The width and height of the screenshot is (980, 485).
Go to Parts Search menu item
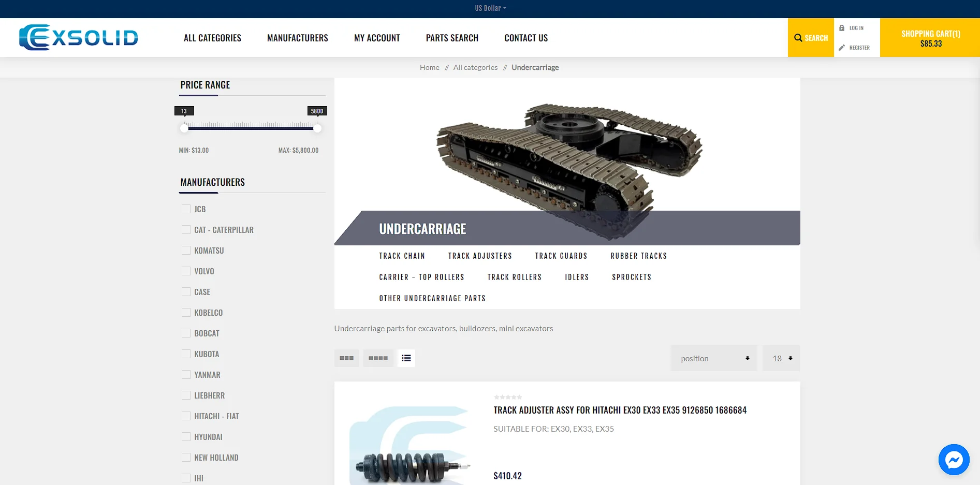452,38
